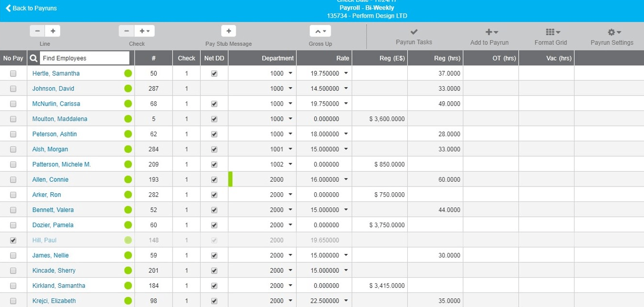This screenshot has height=307, width=644.
Task: Click the Find Employees search field
Action: (84, 58)
